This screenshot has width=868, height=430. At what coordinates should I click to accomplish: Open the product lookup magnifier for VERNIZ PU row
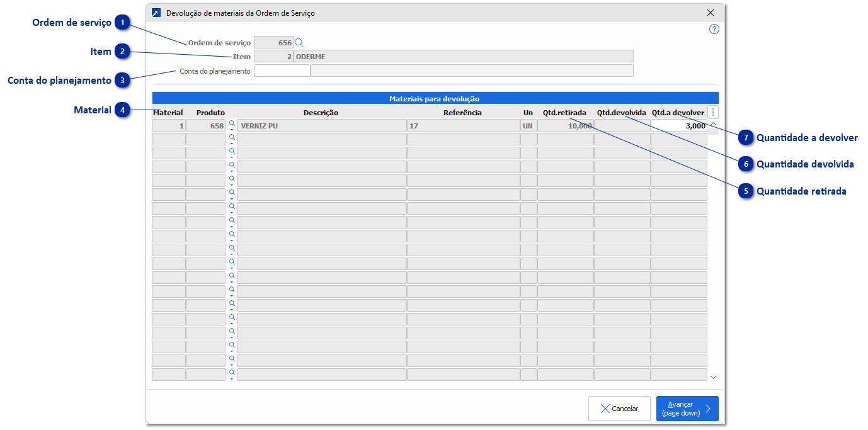[x=231, y=124]
